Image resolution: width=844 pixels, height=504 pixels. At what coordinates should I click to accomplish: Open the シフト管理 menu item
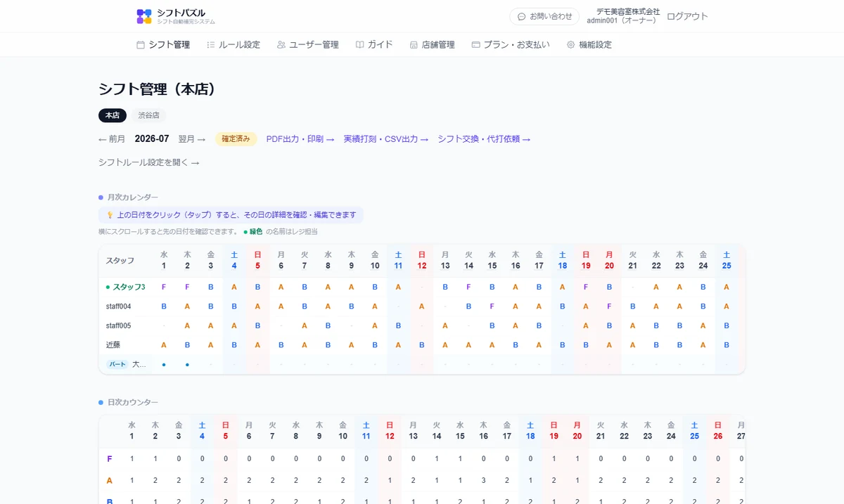(163, 44)
